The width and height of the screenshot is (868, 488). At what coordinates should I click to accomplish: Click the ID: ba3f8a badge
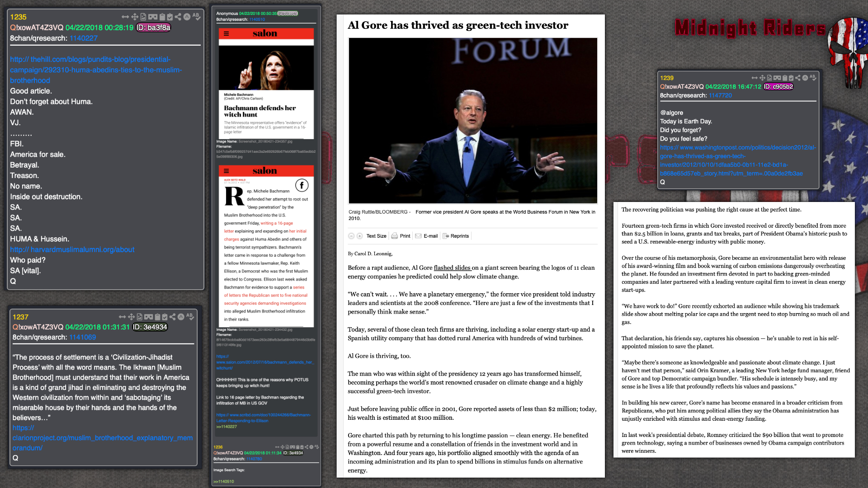point(154,28)
